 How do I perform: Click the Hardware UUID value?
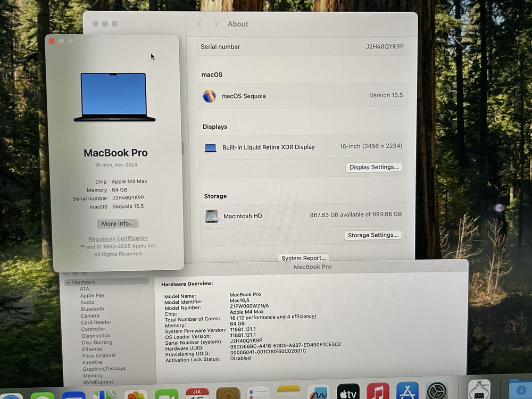click(x=285, y=346)
